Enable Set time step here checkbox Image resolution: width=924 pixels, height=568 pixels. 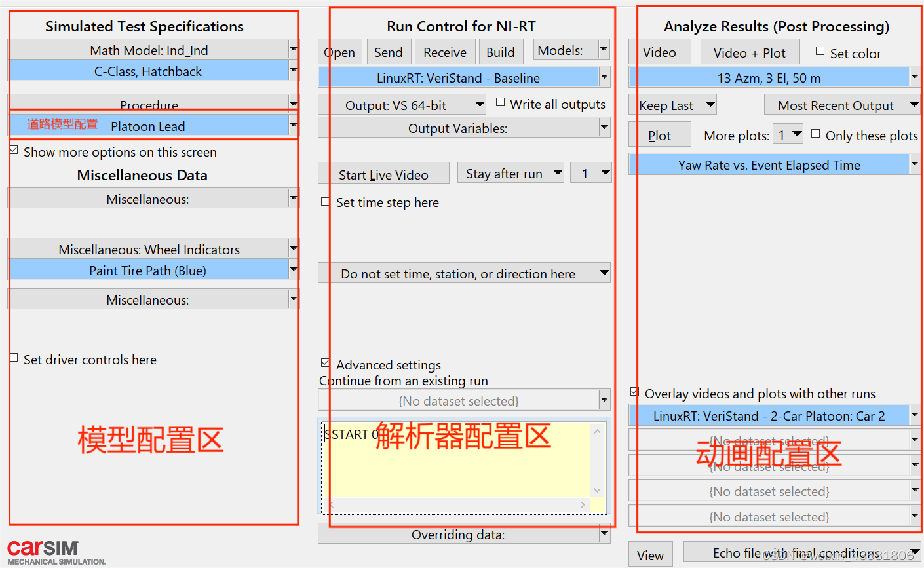pyautogui.click(x=325, y=202)
